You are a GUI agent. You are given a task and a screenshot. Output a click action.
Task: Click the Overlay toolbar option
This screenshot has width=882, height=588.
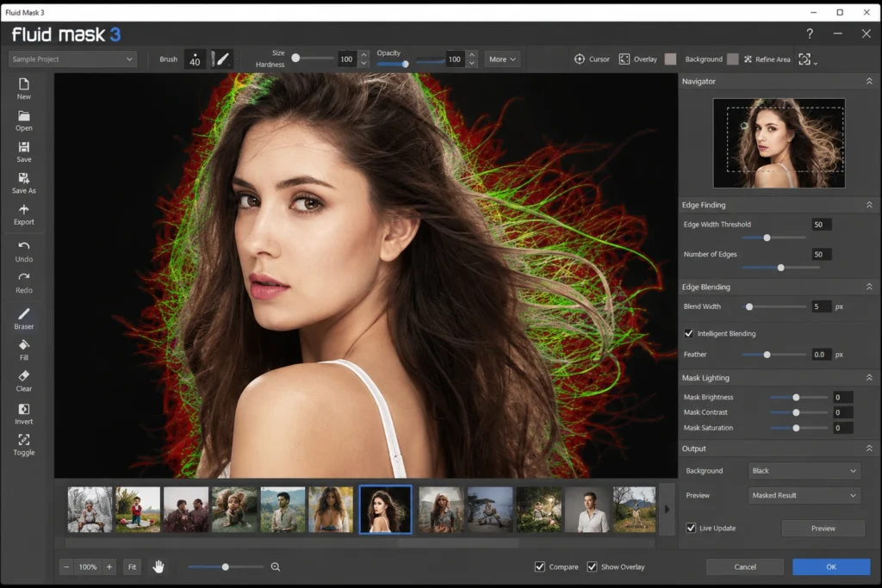(x=638, y=59)
